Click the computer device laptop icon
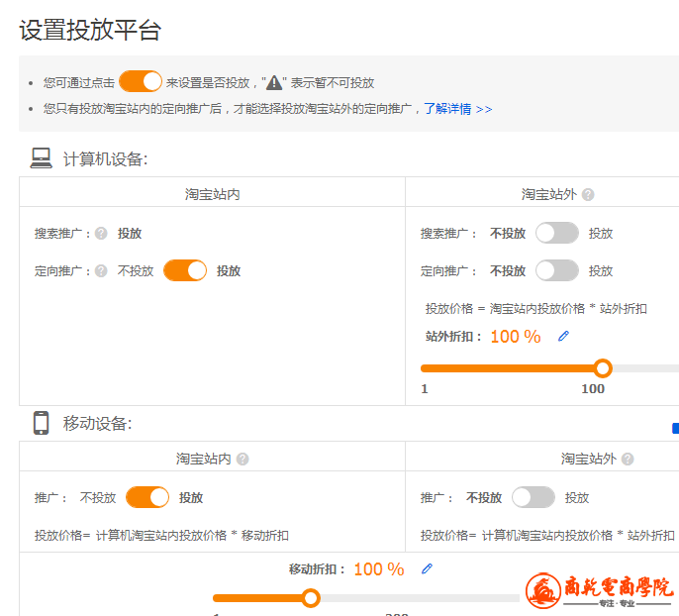 pos(42,158)
